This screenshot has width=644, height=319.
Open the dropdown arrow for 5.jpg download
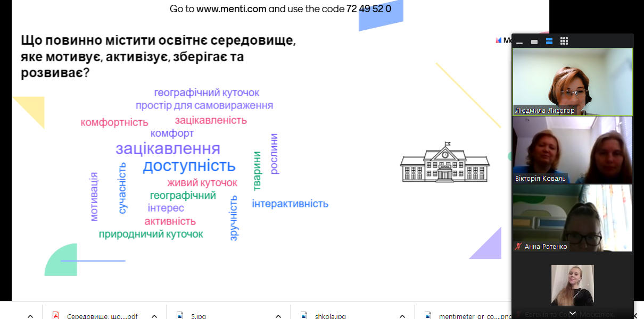(x=278, y=316)
